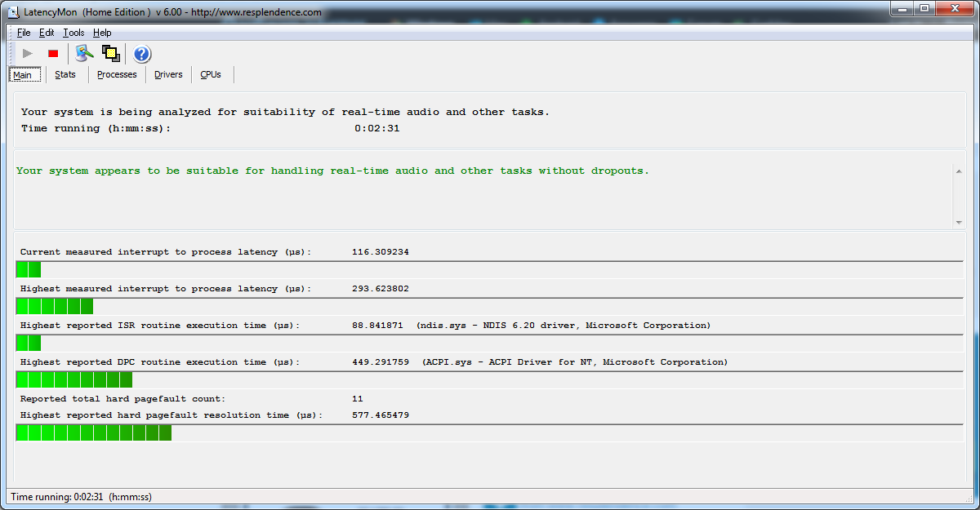
Task: Open the Tools menu
Action: point(73,33)
